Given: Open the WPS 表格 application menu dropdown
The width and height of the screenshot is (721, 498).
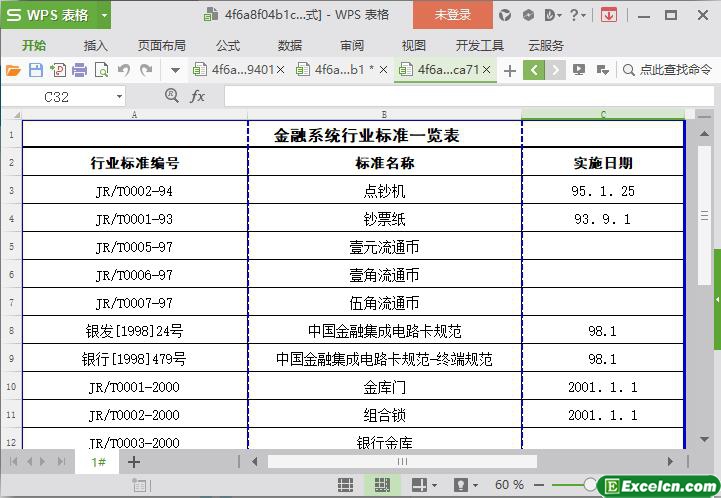Looking at the screenshot, I should click(x=104, y=15).
